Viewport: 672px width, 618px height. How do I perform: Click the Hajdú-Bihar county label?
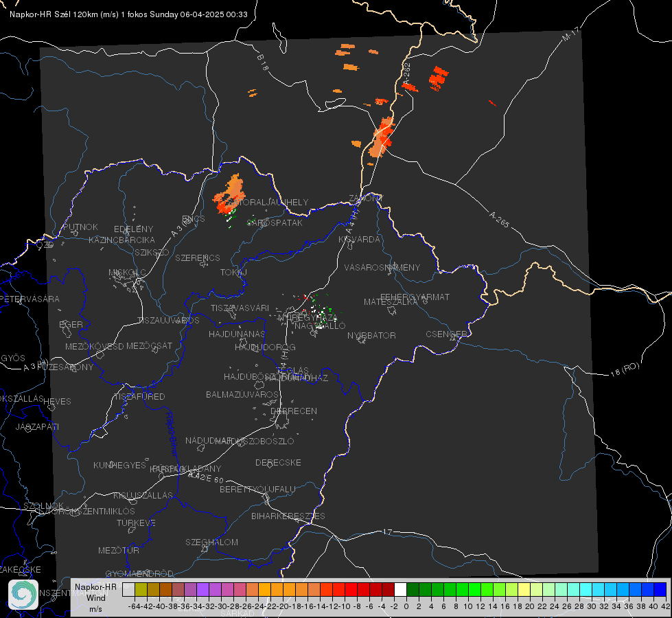172,435
